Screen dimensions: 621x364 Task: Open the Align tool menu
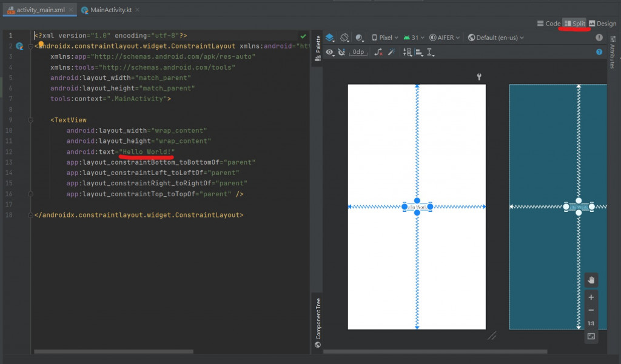[419, 52]
